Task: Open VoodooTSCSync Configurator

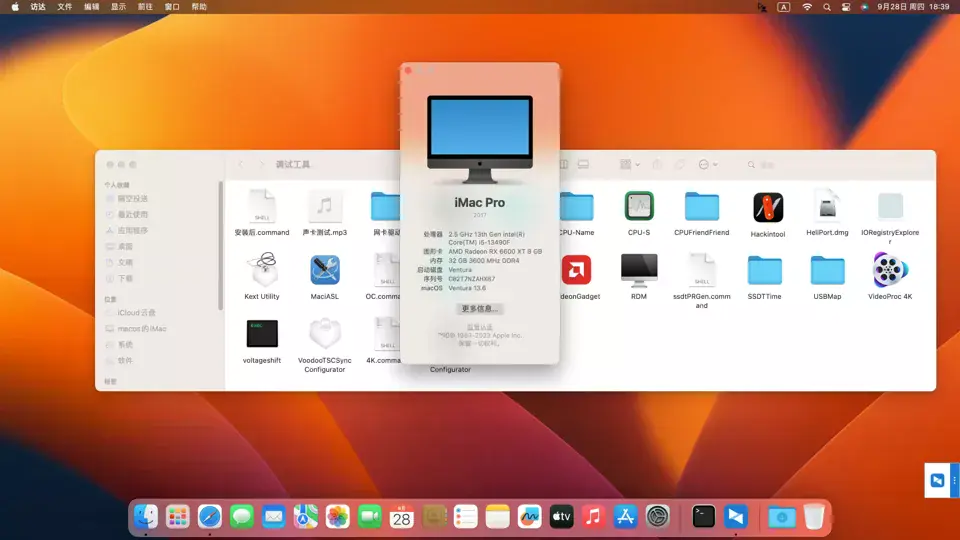Action: 324,334
